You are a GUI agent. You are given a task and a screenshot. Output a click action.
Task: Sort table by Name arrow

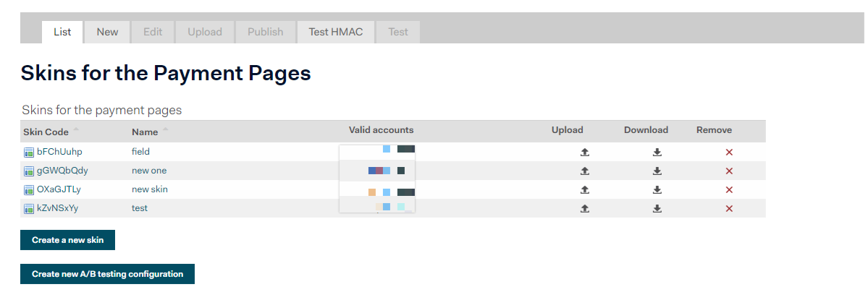click(x=165, y=129)
